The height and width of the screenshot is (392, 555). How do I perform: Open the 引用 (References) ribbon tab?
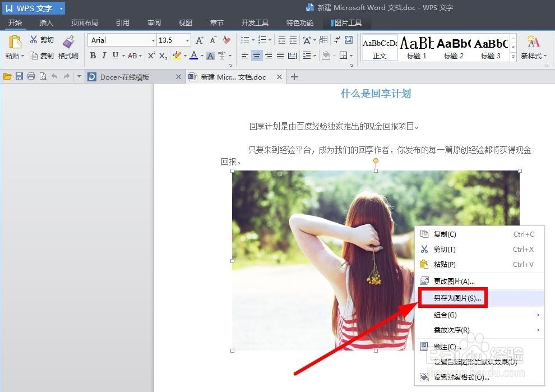pyautogui.click(x=122, y=22)
